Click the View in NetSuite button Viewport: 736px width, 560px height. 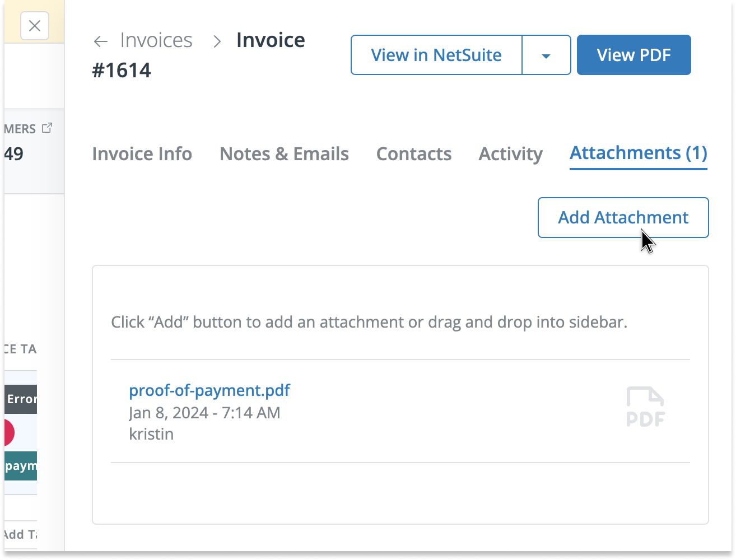(x=436, y=55)
